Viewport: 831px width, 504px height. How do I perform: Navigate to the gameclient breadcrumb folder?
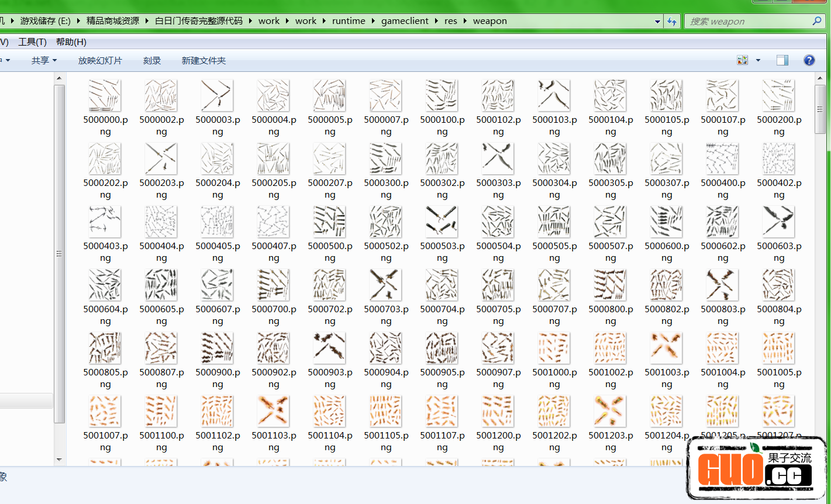pos(405,20)
